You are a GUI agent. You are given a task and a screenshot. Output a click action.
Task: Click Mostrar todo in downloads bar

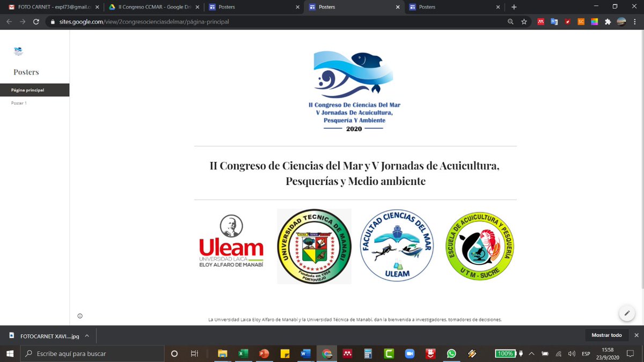(606, 335)
